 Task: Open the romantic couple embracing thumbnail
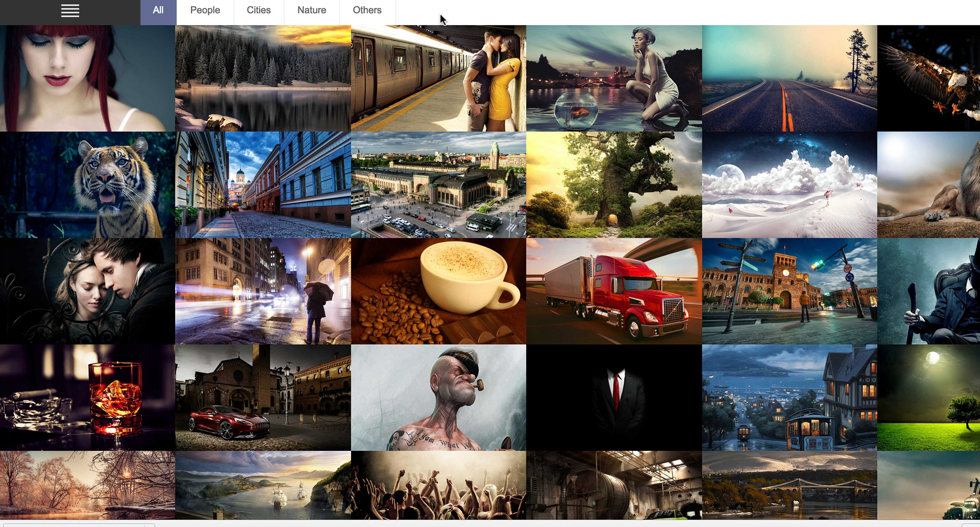[x=87, y=291]
